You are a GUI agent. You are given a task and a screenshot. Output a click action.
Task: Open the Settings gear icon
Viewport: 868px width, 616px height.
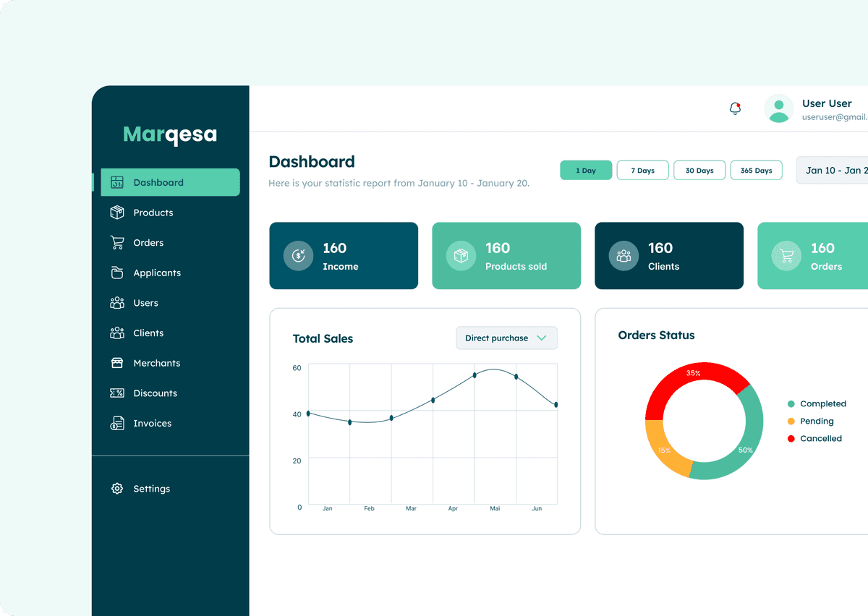tap(117, 489)
